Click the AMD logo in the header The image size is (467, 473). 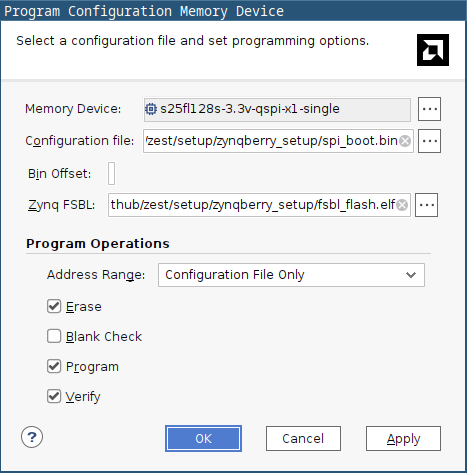433,50
